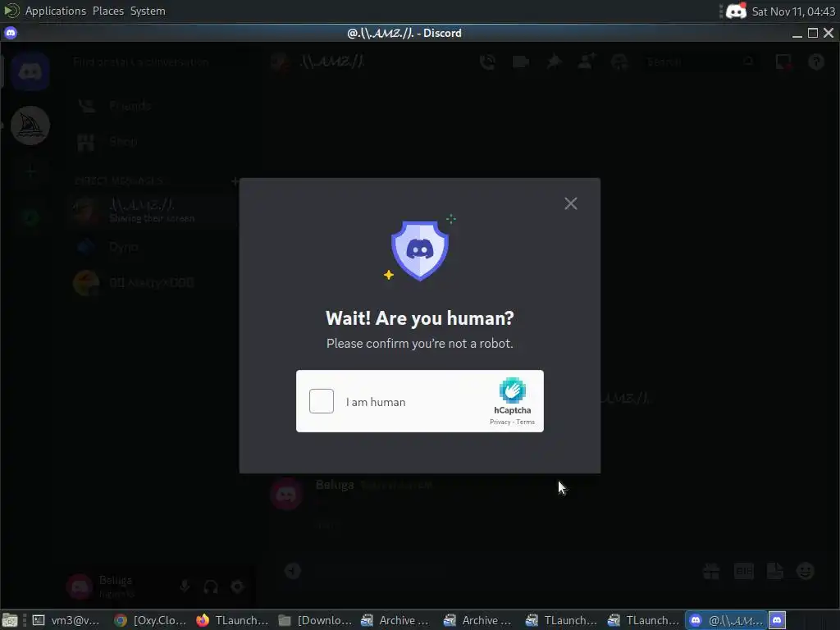Show user profile icon in header
Screen dimensions: 840x630
[x=620, y=62]
